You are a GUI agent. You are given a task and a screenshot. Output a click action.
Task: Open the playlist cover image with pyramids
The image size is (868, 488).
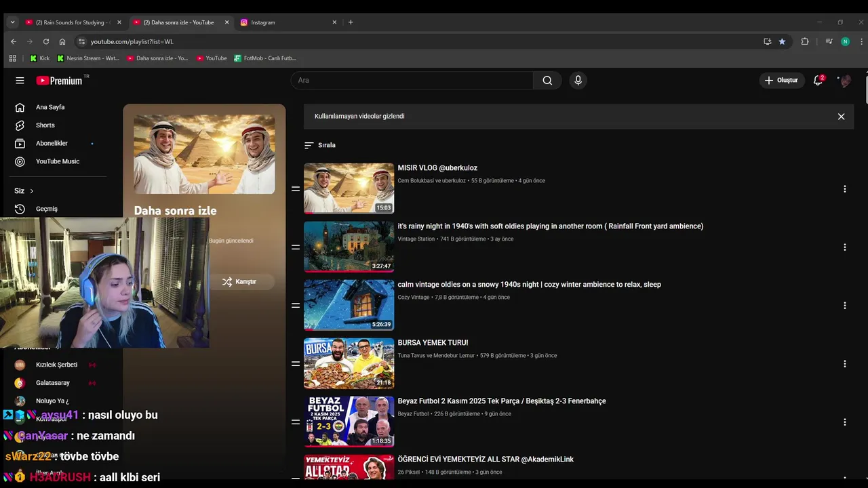tap(204, 154)
